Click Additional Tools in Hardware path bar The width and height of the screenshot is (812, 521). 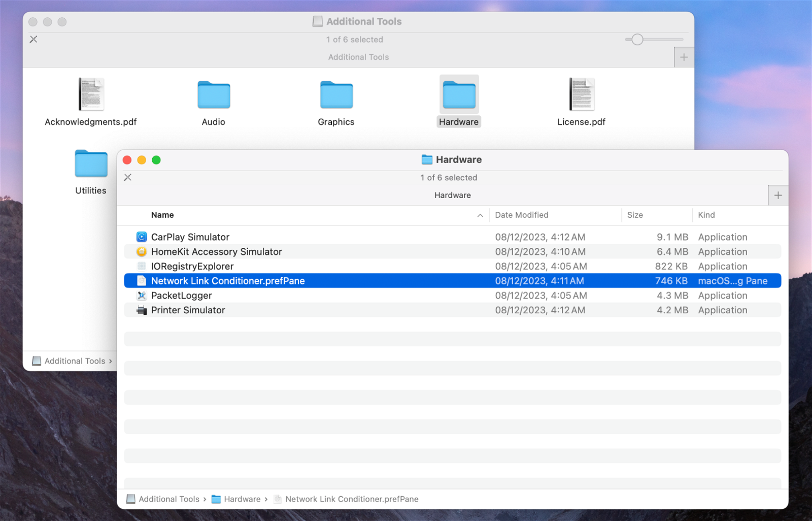(x=168, y=499)
